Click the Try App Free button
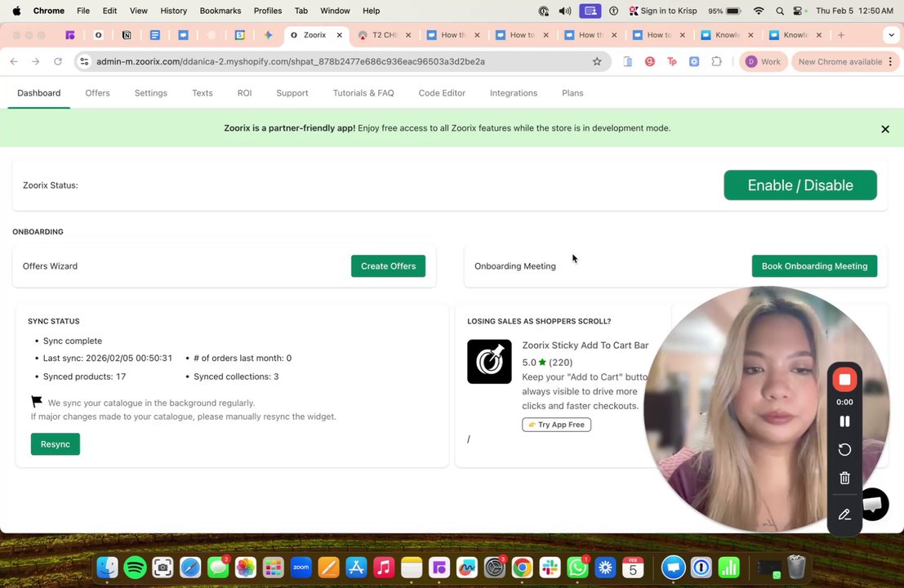Viewport: 904px width, 588px height. tap(556, 425)
